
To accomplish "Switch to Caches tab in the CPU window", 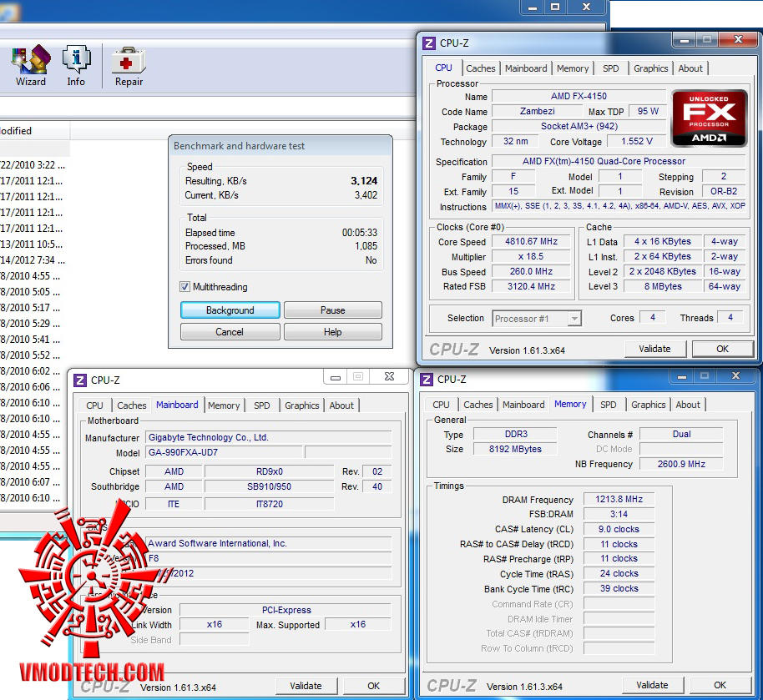I will tap(480, 68).
